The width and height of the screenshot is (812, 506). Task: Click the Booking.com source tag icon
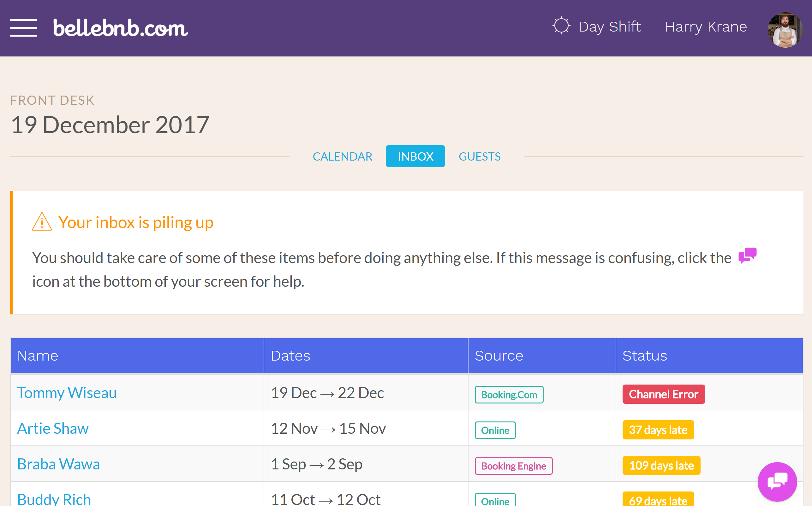tap(509, 394)
